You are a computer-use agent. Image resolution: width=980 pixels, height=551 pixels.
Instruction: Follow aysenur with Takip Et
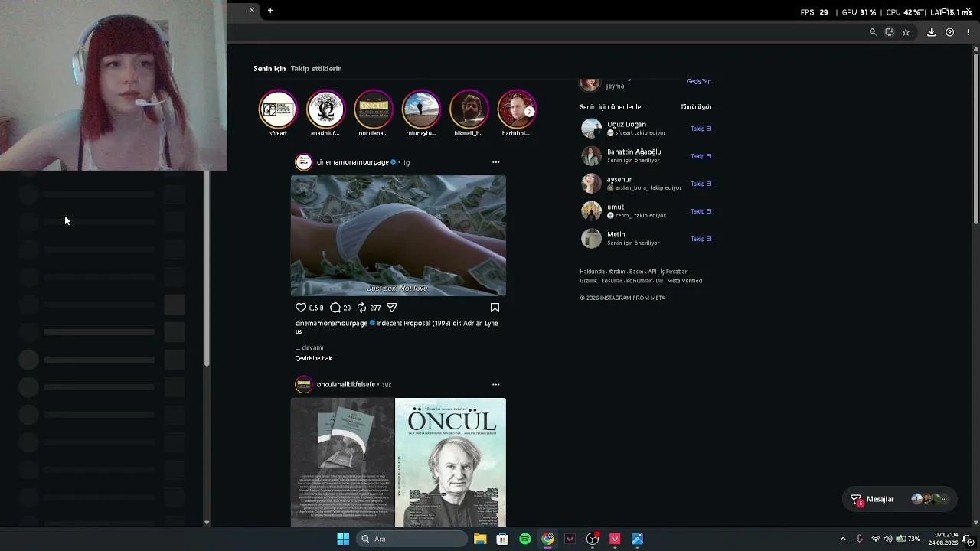point(701,184)
